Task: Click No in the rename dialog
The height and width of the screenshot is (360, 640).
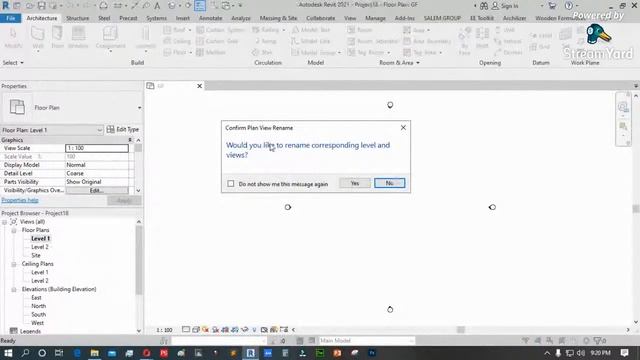Action: [x=389, y=183]
